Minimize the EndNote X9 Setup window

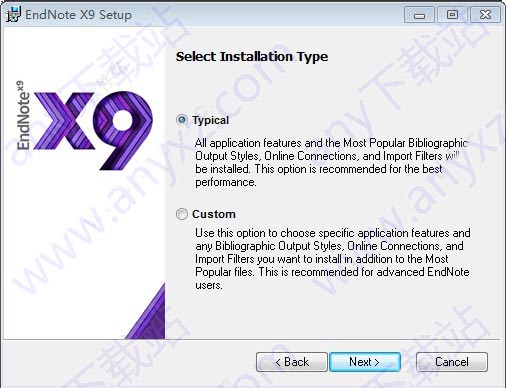pos(419,15)
